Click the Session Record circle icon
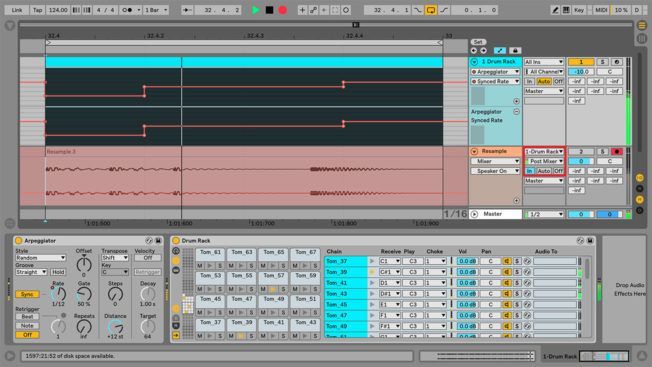Viewport: 652px width, 367px height. click(x=346, y=10)
